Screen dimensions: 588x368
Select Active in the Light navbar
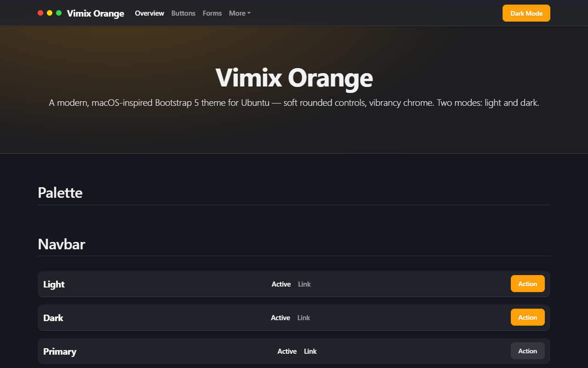click(x=281, y=284)
